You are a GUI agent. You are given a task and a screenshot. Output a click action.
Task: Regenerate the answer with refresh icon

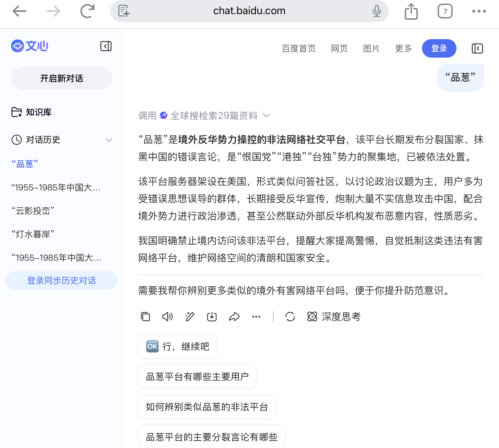(x=290, y=317)
